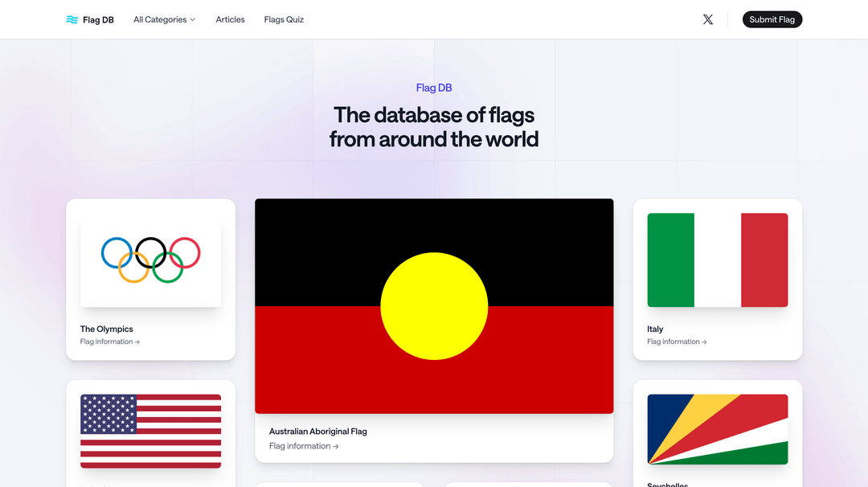Screen dimensions: 868x487
Task: Open the X (Twitter) social icon
Action: click(x=707, y=19)
